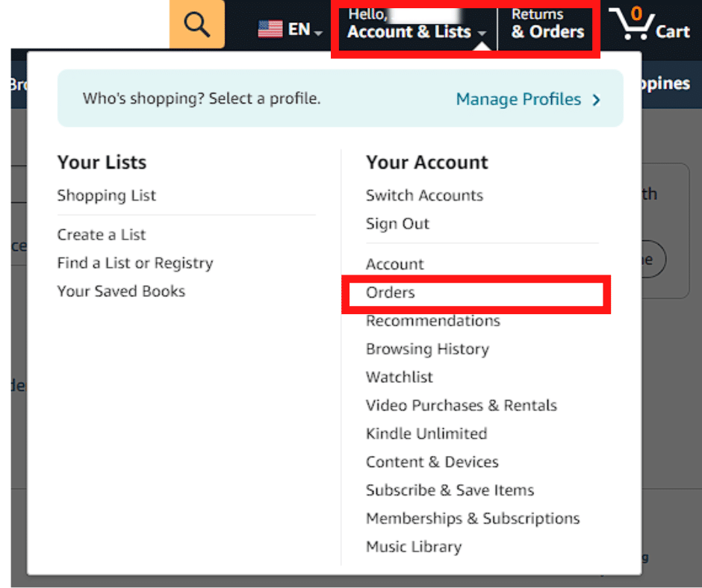This screenshot has height=588, width=702.
Task: Open Browsing History
Action: (x=428, y=349)
